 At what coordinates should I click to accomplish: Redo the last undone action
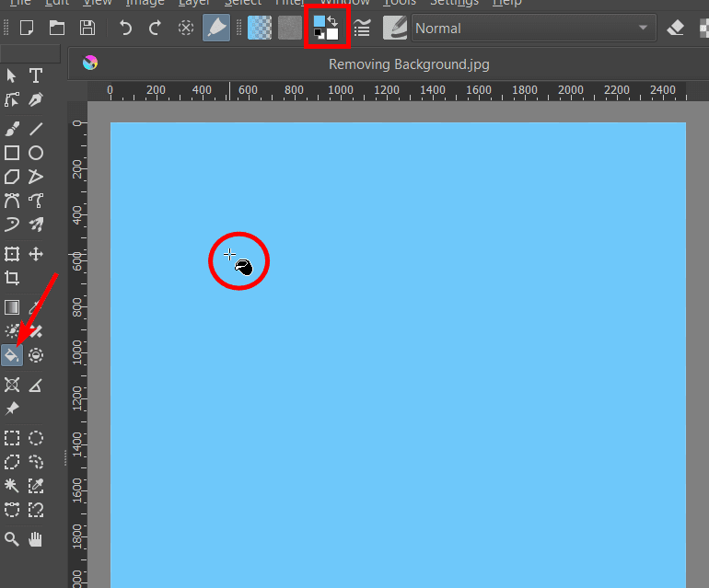(155, 28)
